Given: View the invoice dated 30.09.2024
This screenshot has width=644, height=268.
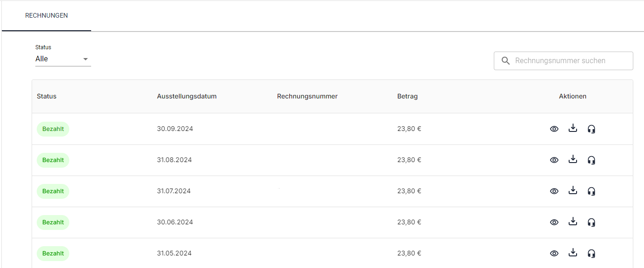Looking at the screenshot, I should click(x=554, y=129).
